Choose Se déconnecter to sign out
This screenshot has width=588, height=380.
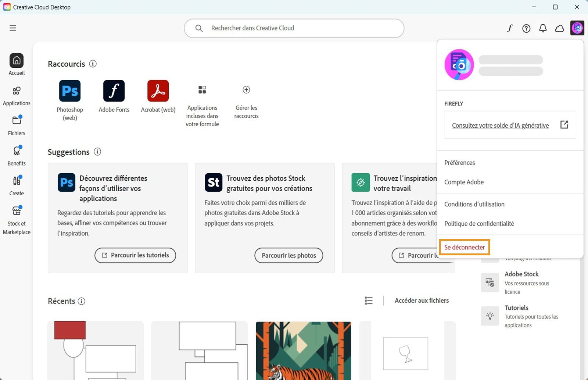(x=465, y=247)
